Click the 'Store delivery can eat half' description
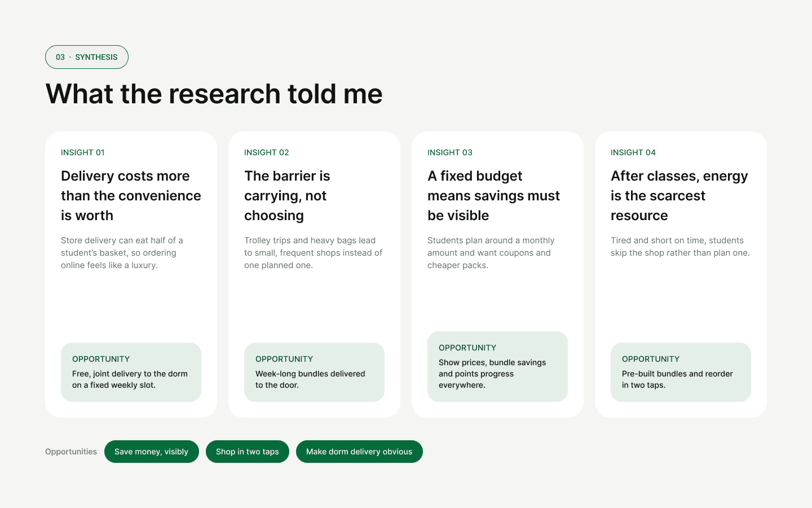812x508 pixels. (x=122, y=253)
